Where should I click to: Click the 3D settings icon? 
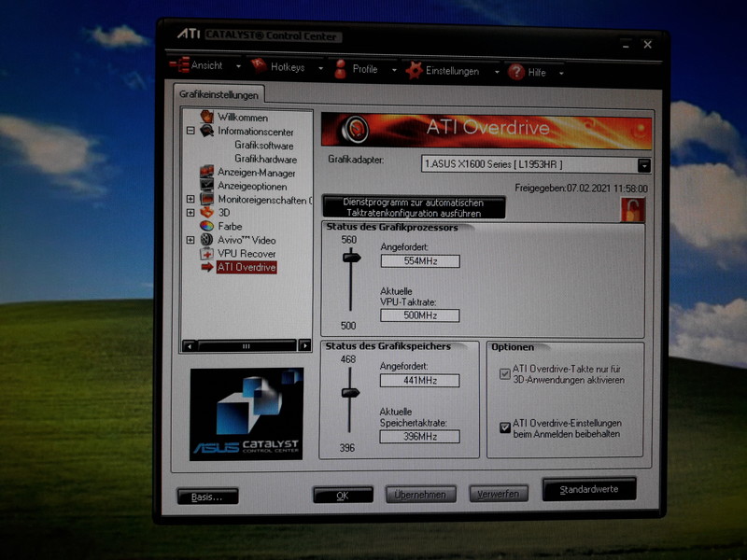tap(206, 213)
